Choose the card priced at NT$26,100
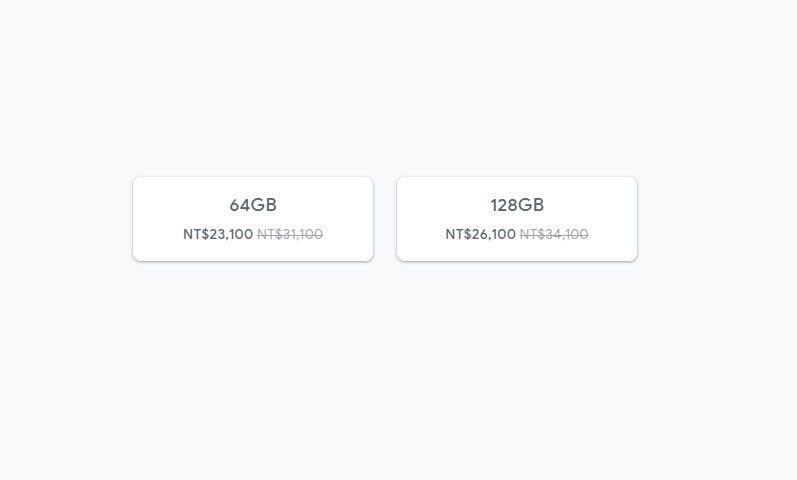The width and height of the screenshot is (797, 480). click(x=517, y=219)
